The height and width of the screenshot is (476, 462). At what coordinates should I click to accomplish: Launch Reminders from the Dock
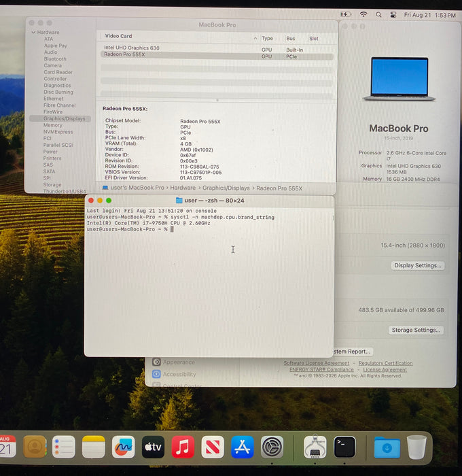[x=64, y=447]
